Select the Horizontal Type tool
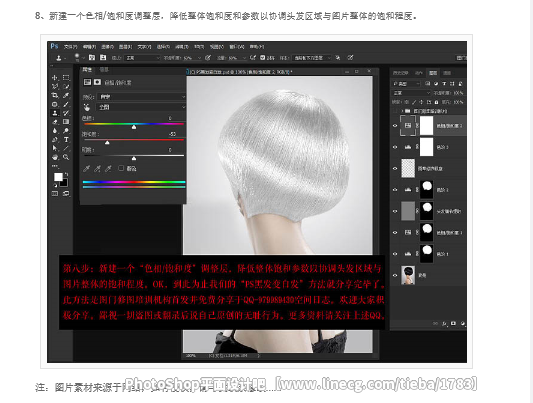 tap(66, 140)
